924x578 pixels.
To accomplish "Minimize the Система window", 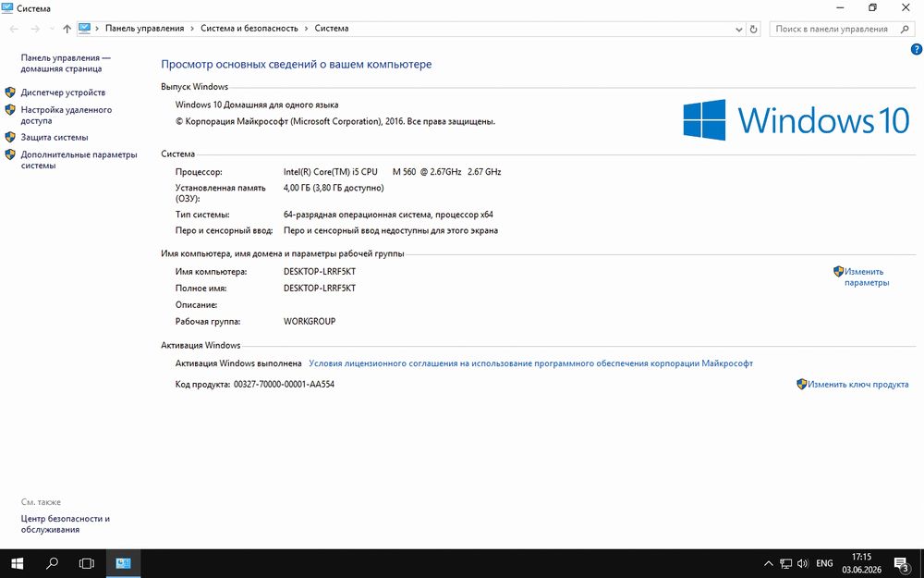I will 840,7.
